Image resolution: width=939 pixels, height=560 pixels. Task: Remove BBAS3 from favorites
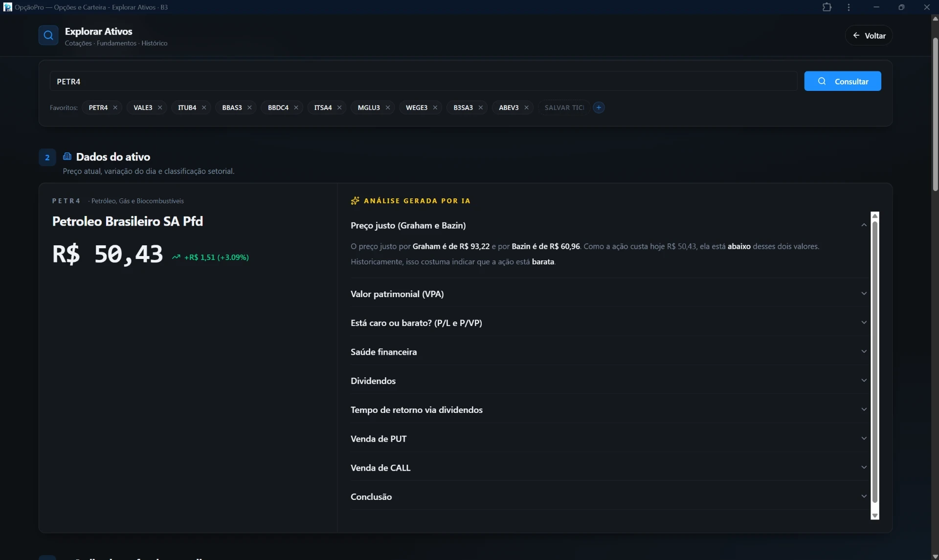249,108
